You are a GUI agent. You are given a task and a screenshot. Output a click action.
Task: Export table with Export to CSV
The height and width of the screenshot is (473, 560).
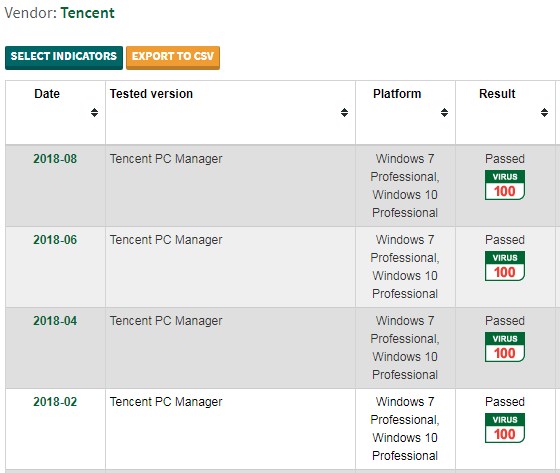[x=173, y=58]
